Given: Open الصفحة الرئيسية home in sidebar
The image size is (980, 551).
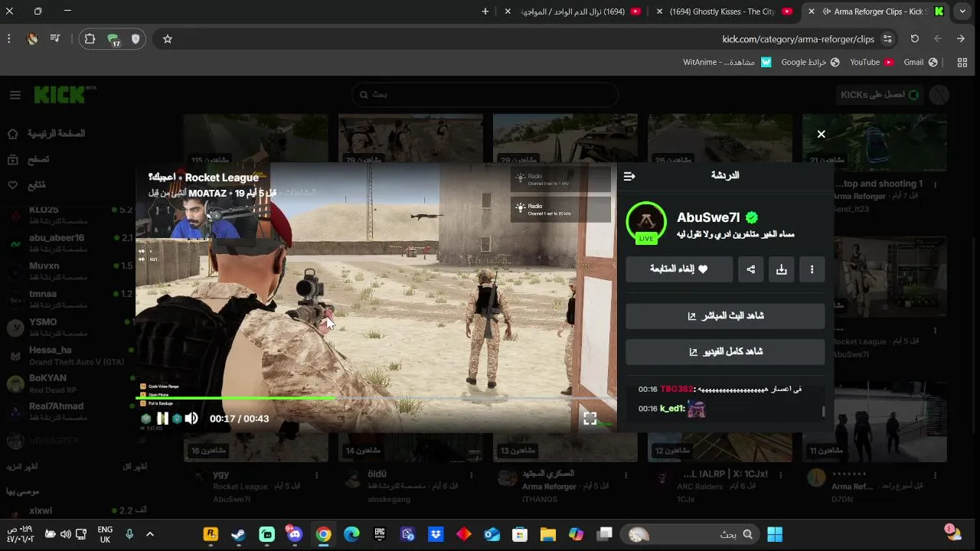Looking at the screenshot, I should coord(47,134).
